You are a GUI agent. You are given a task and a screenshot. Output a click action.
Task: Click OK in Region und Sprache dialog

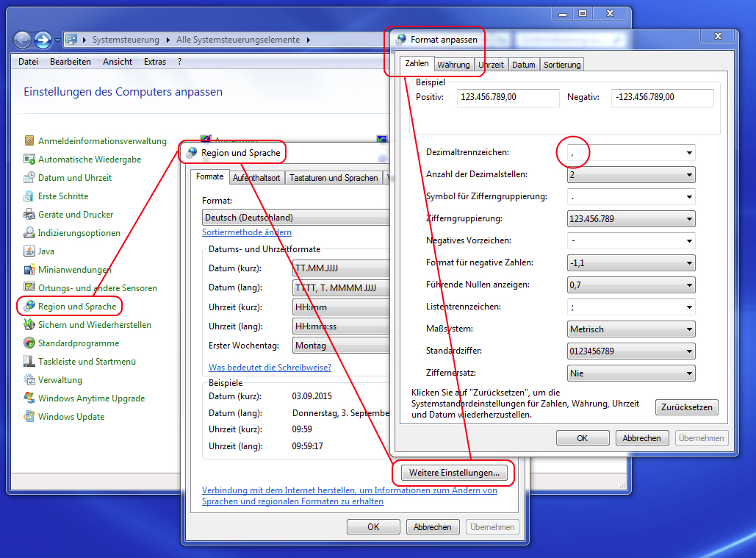(x=373, y=526)
